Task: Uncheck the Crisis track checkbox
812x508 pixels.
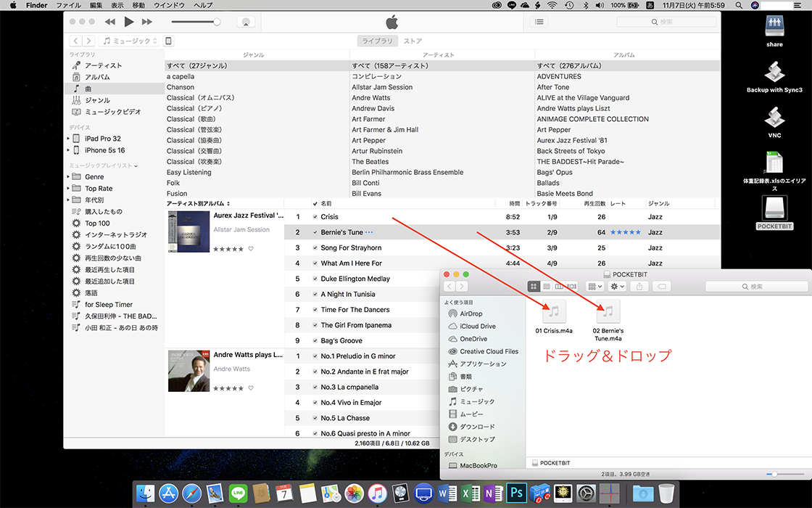Action: tap(315, 217)
